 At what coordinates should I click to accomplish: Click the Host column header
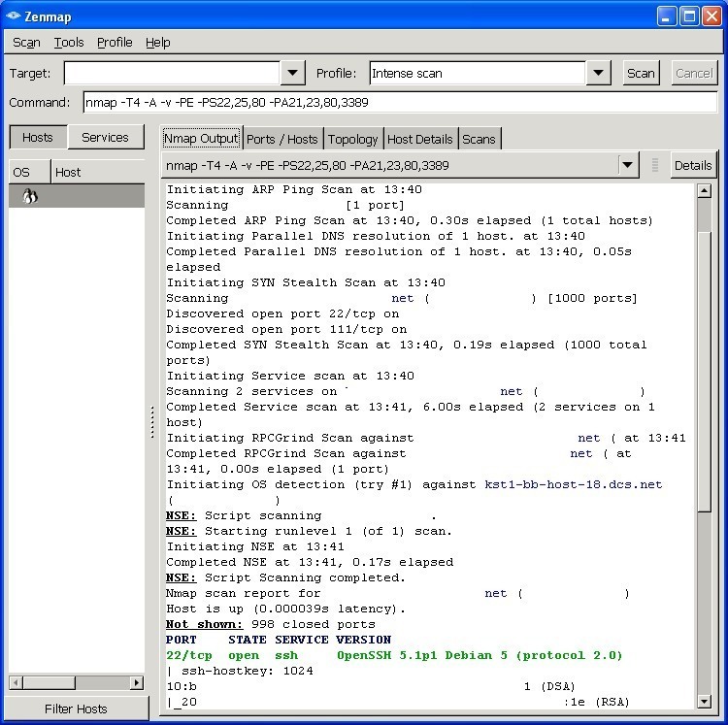click(x=97, y=172)
